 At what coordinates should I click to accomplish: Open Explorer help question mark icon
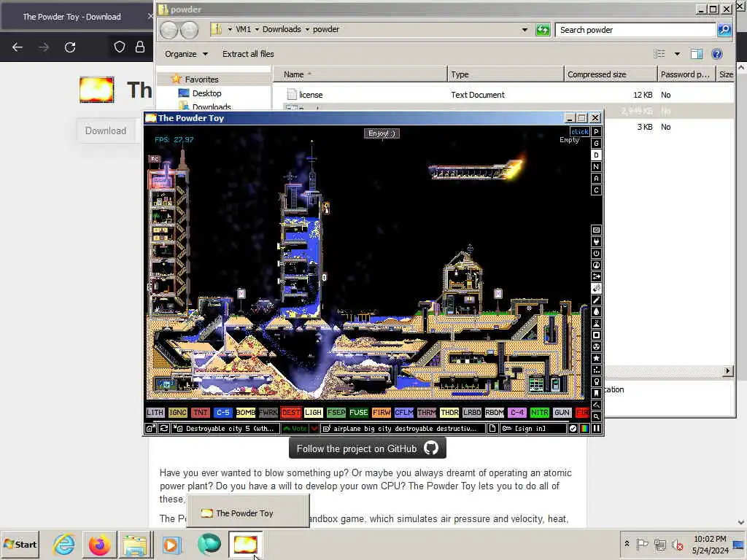716,54
